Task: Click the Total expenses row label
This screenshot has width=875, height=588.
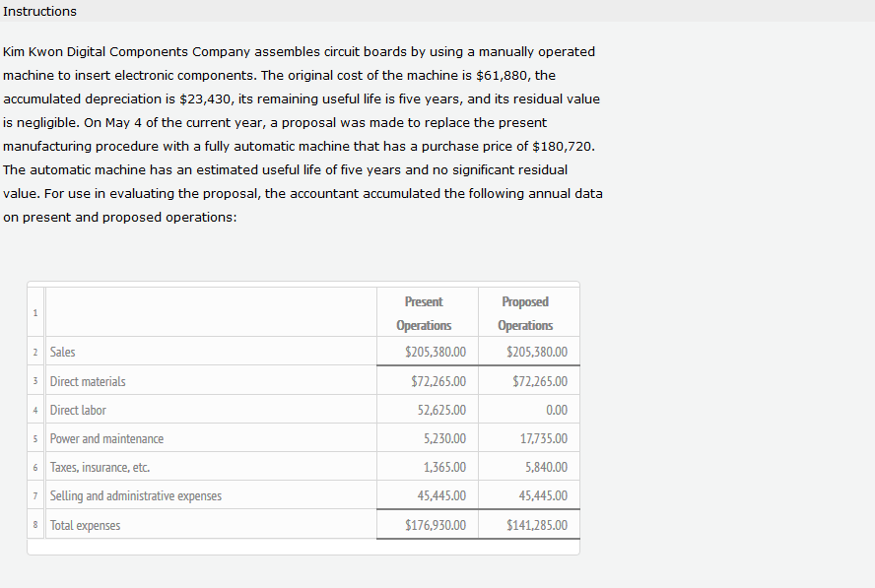Action: tap(85, 526)
